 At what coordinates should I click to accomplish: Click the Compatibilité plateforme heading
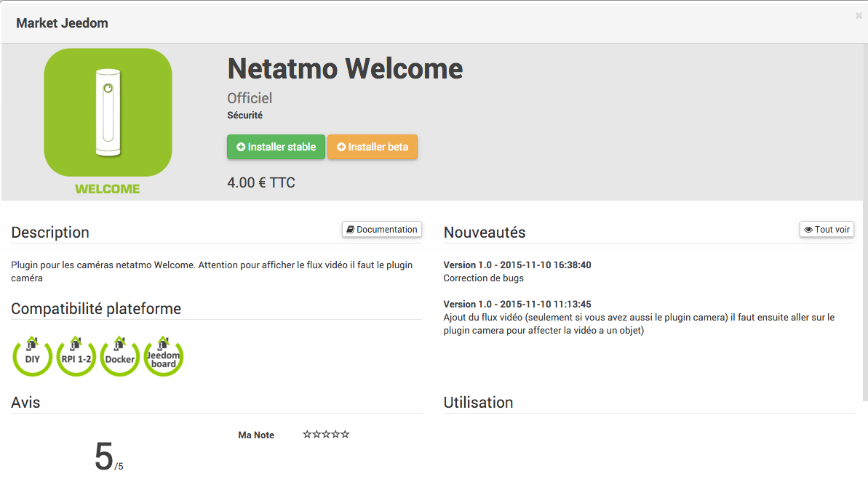[x=96, y=308]
